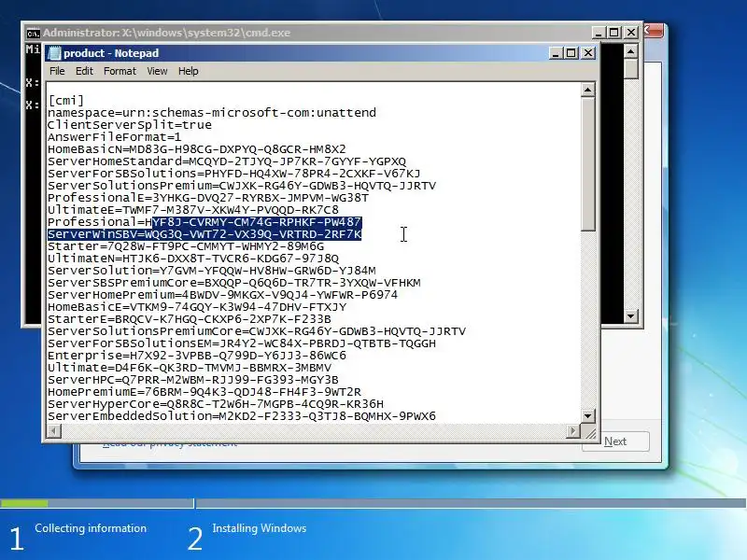747x560 pixels.
Task: Click Next button in Windows setup
Action: tap(615, 441)
